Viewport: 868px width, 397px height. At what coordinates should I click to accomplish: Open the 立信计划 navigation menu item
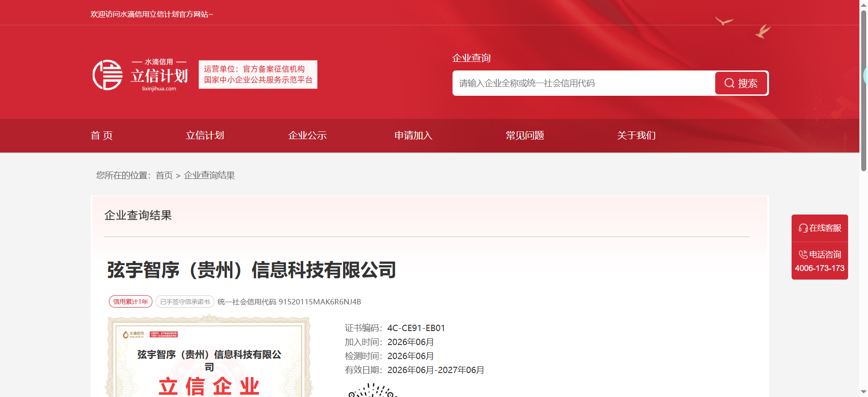205,135
